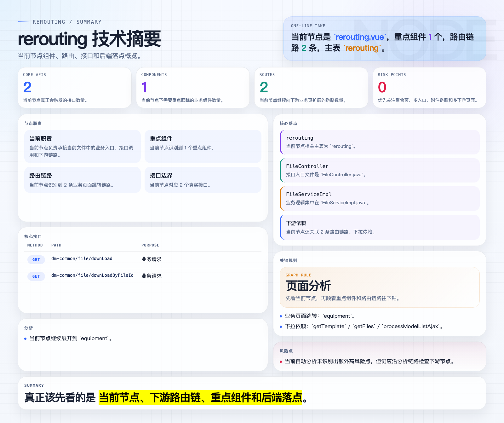Click the 接口边界 tile

pos(203,180)
